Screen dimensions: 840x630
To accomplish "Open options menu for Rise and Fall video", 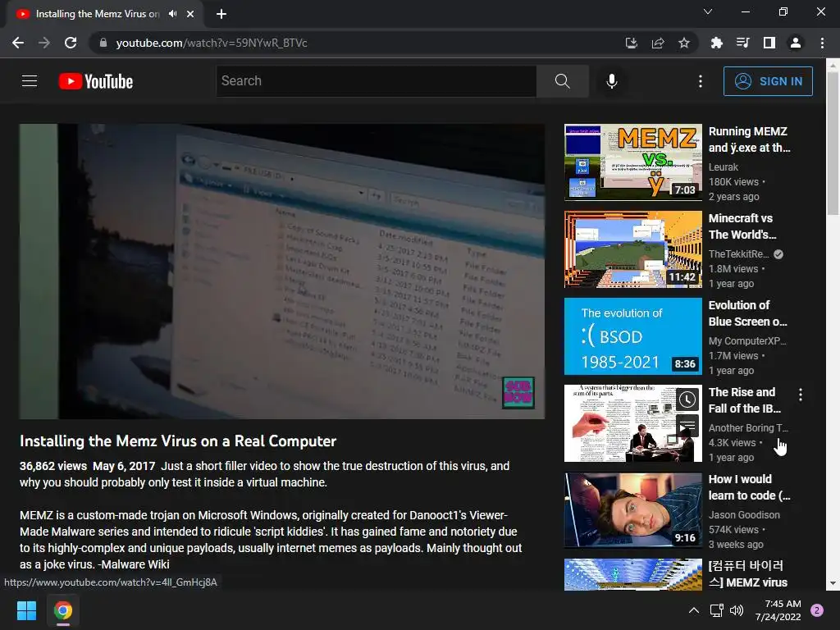I will pyautogui.click(x=801, y=395).
